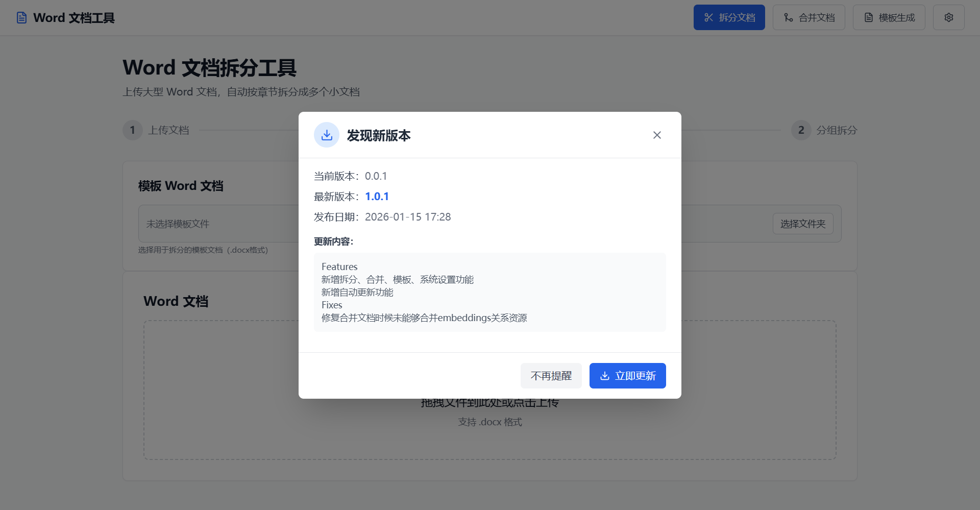Click the Word 文档工具 title text
Viewport: 980px width, 510px height.
74,18
